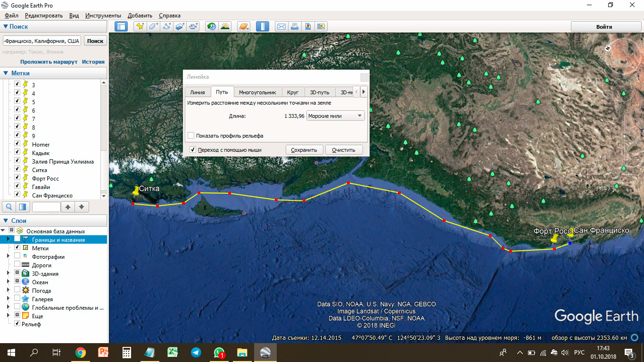Click the magnifier search icon below places list
This screenshot has width=644, height=362.
tap(8, 206)
